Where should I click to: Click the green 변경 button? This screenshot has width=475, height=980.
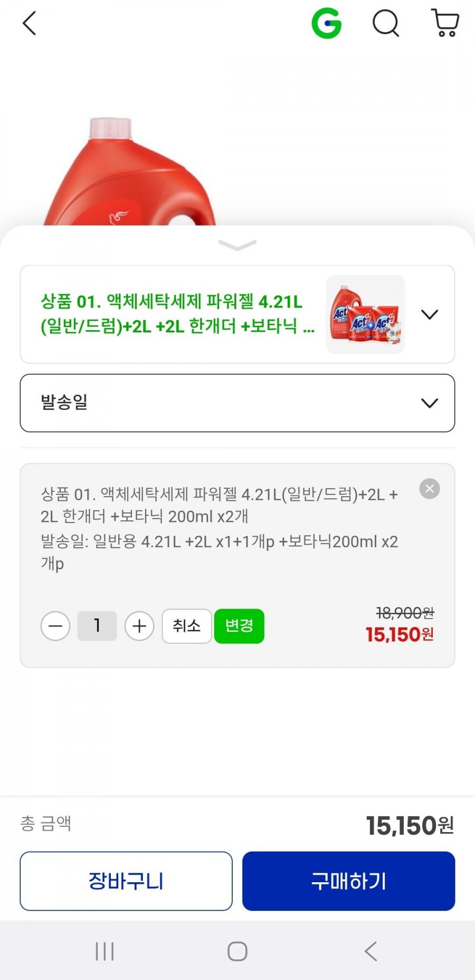239,626
